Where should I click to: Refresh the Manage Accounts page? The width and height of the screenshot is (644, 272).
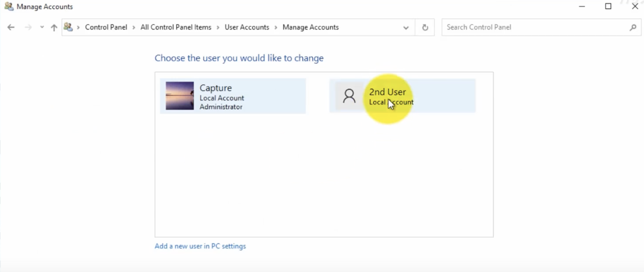click(x=425, y=28)
